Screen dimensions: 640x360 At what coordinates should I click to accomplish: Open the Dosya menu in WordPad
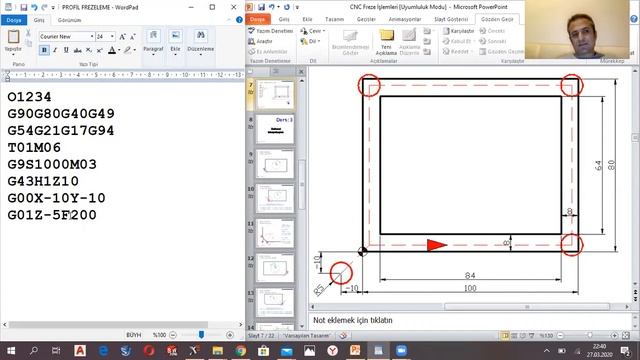(14, 20)
